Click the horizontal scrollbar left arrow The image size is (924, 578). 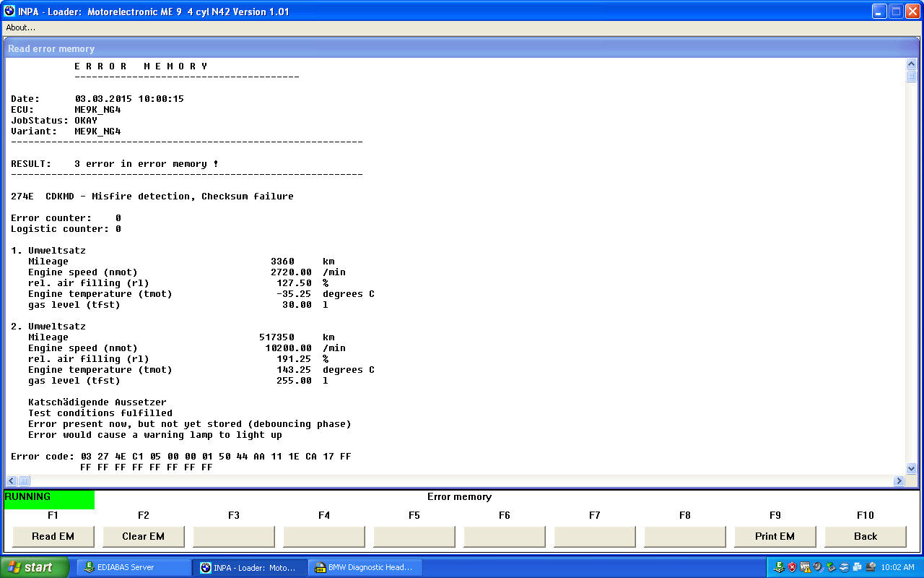(12, 480)
